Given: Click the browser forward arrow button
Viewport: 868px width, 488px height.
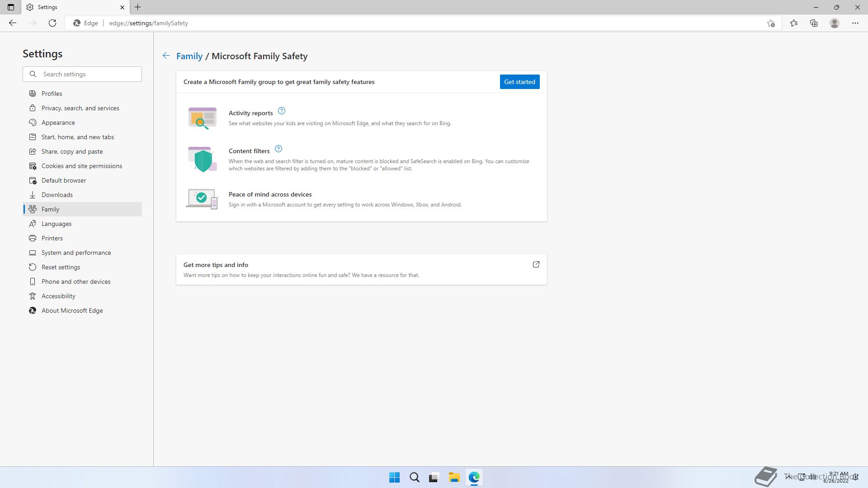Looking at the screenshot, I should click(x=33, y=23).
